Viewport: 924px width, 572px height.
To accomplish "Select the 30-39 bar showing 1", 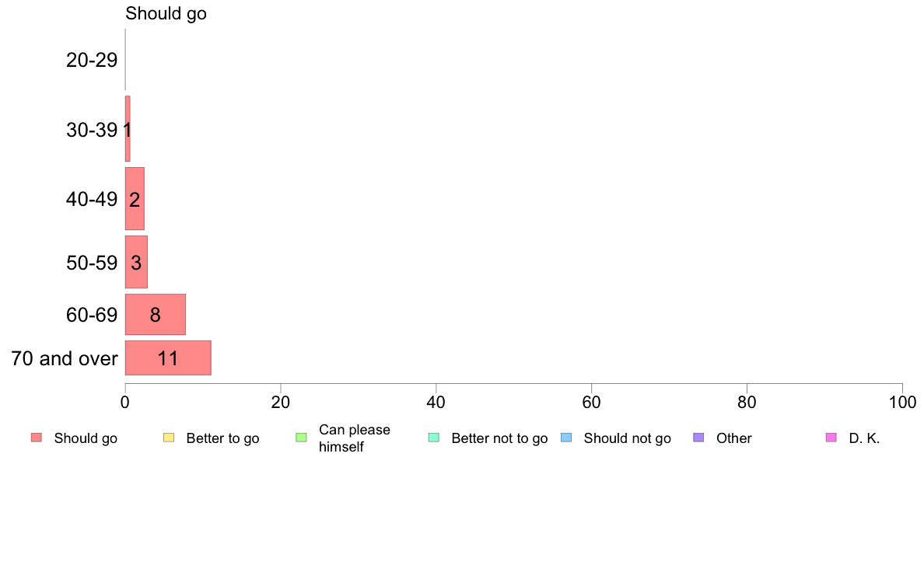I will pyautogui.click(x=128, y=129).
